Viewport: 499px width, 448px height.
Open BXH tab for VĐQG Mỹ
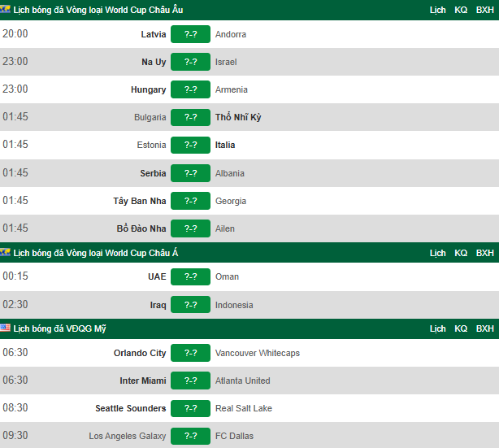484,328
